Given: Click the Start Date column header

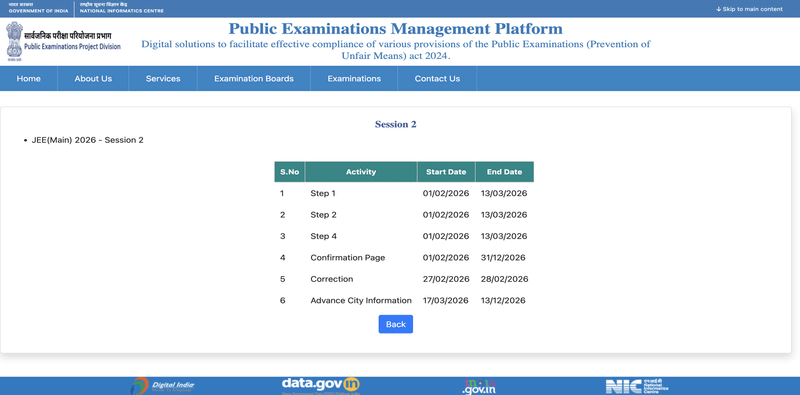Looking at the screenshot, I should pos(446,172).
